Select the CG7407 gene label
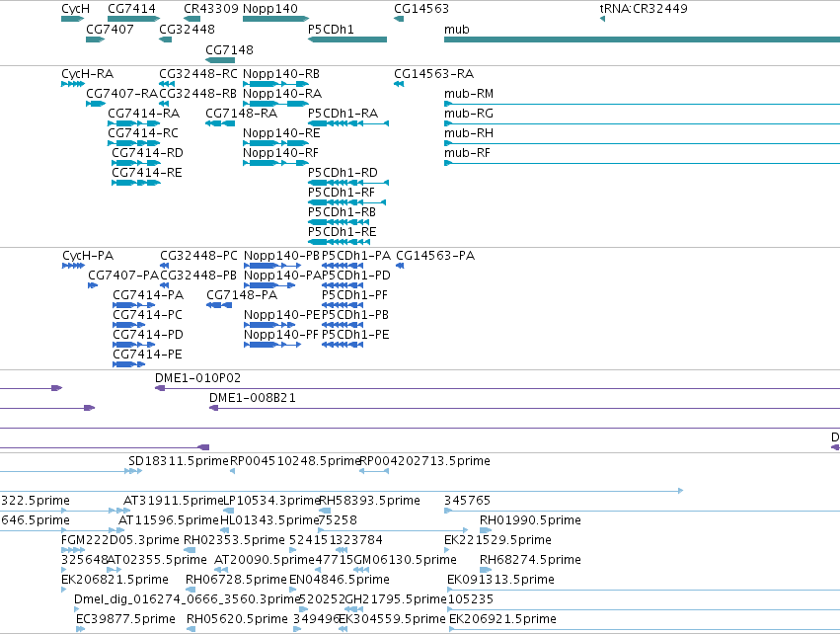The image size is (840, 634). pos(110,29)
